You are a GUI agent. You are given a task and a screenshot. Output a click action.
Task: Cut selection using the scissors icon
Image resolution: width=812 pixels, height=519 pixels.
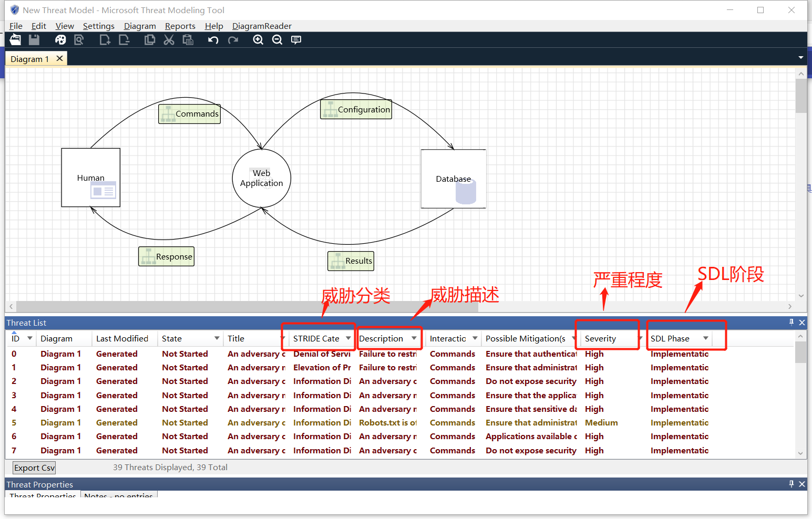pyautogui.click(x=169, y=39)
